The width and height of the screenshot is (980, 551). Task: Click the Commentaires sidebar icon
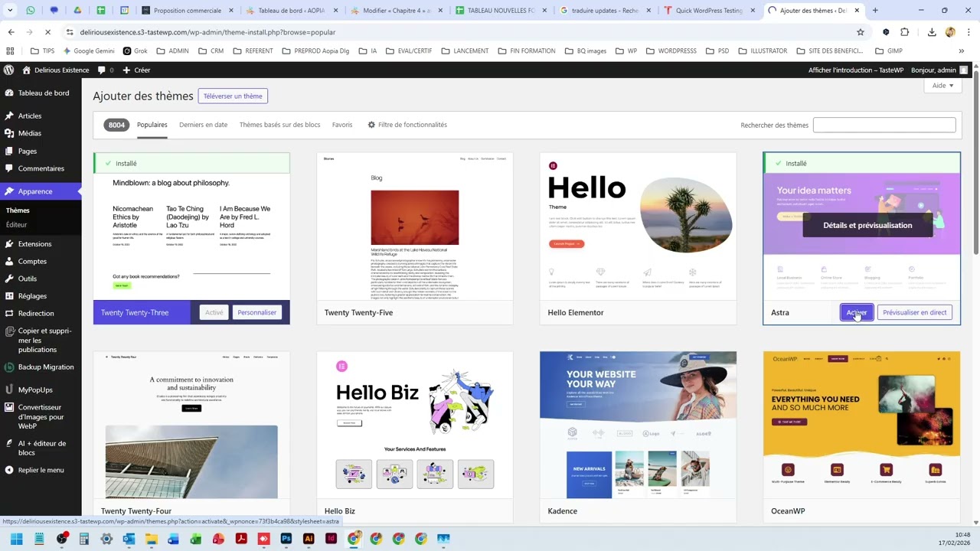pos(9,168)
